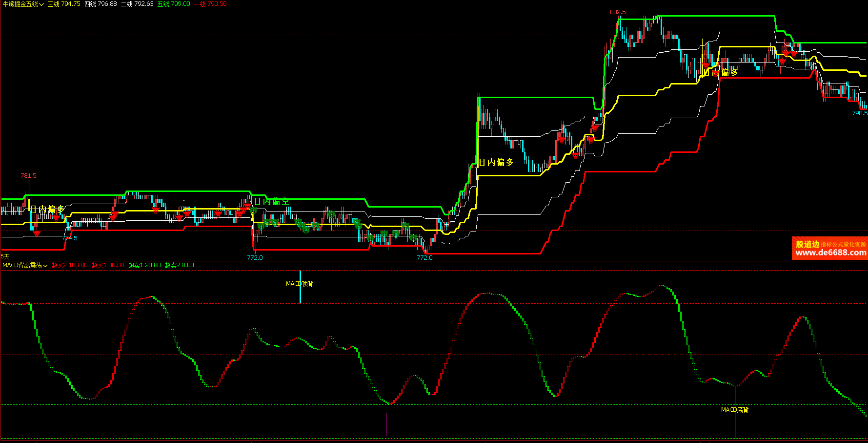Viewport: 868px width, 443px height.
Task: Select the 日内偏空 signal label
Action: [271, 201]
